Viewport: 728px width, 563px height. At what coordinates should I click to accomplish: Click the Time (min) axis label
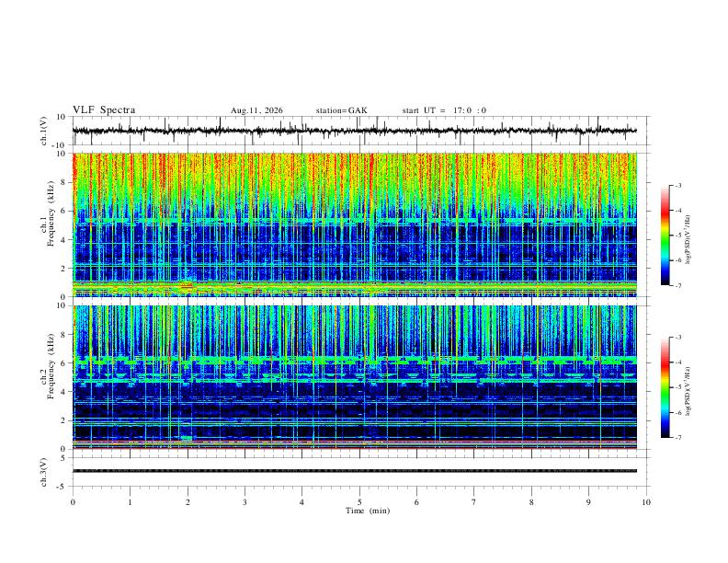click(368, 511)
